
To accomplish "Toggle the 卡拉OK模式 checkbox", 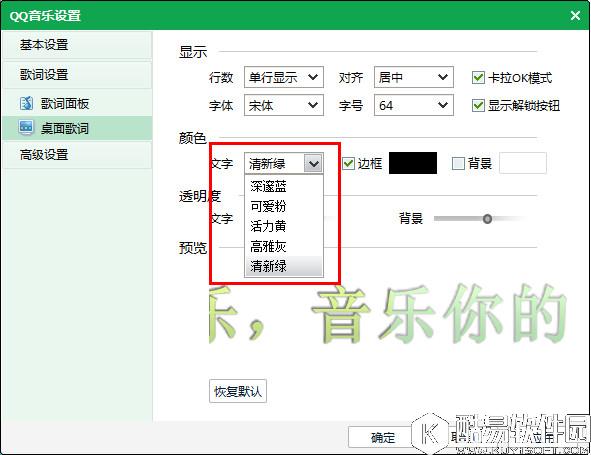I will click(x=478, y=78).
